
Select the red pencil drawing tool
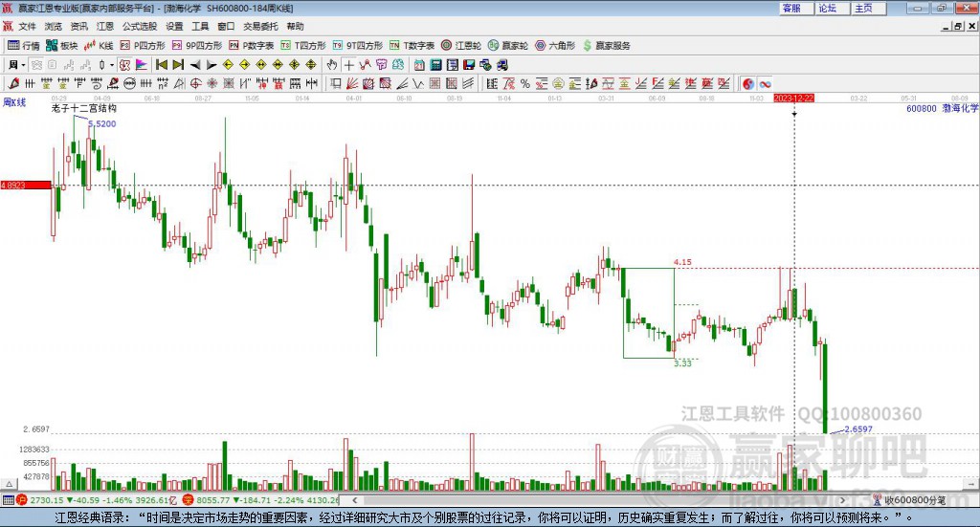click(13, 83)
